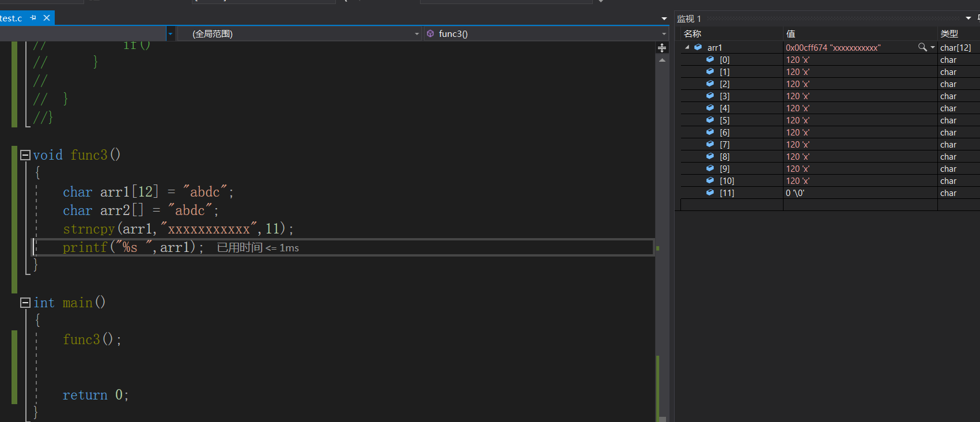The image size is (980, 422).
Task: Pin the test.c tab
Action: pyautogui.click(x=33, y=18)
